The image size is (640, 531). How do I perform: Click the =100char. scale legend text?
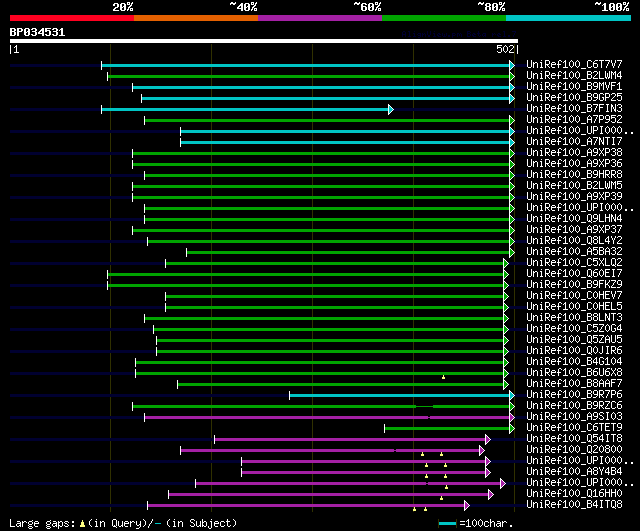486,524
